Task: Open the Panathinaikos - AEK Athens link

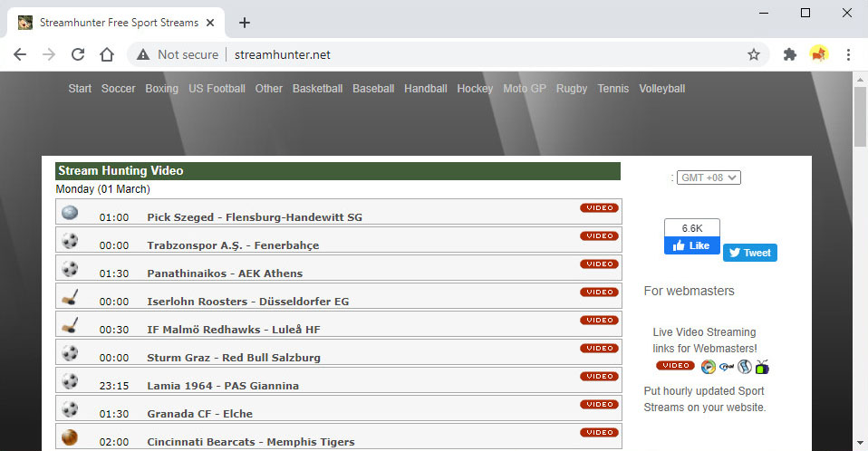Action: (225, 273)
